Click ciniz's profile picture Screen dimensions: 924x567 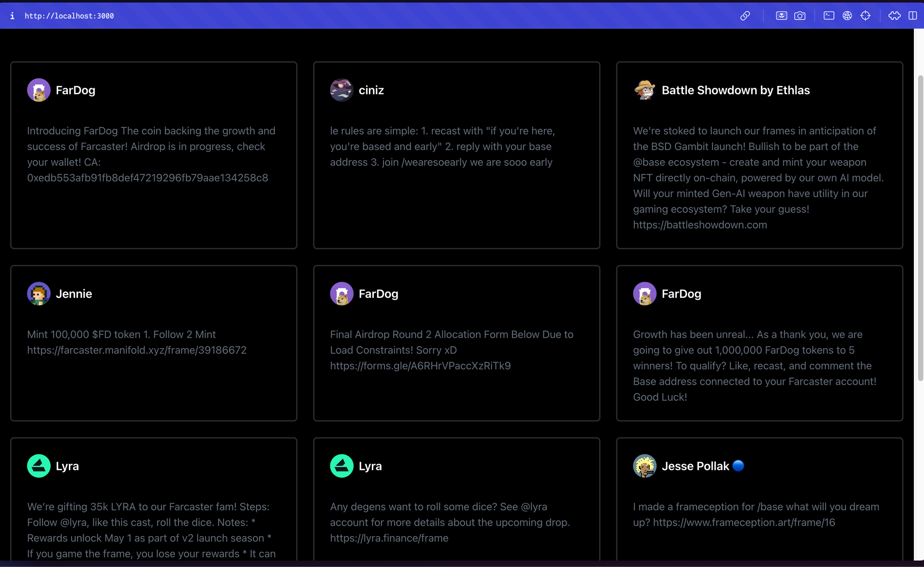pos(341,90)
